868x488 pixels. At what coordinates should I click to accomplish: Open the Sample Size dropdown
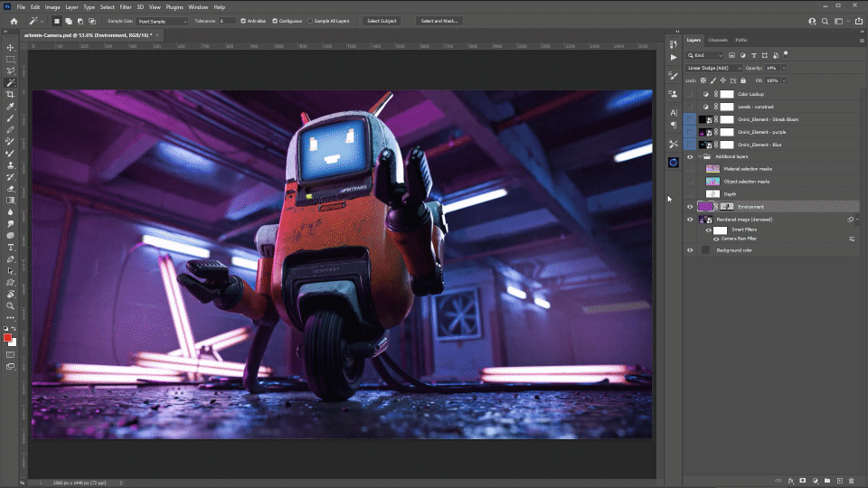(x=163, y=20)
